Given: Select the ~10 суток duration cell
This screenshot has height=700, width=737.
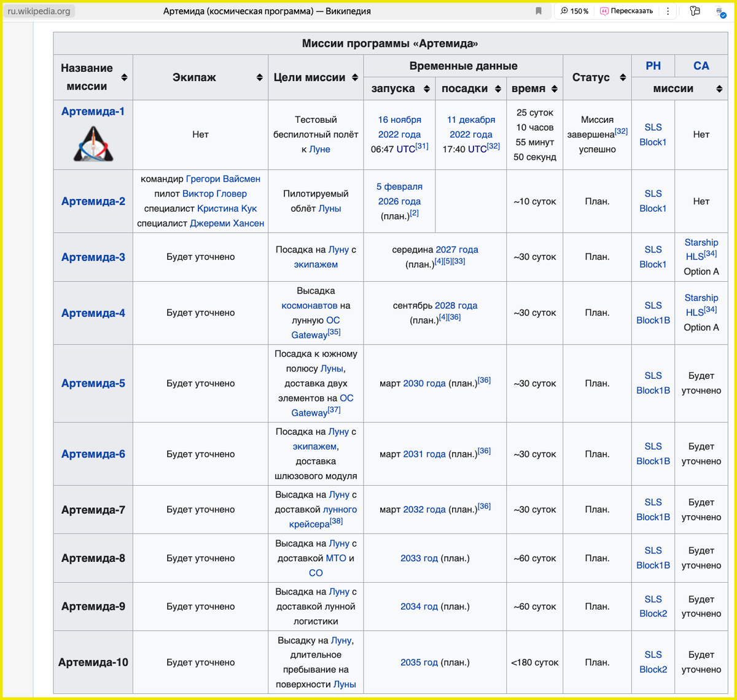Looking at the screenshot, I should pos(535,201).
